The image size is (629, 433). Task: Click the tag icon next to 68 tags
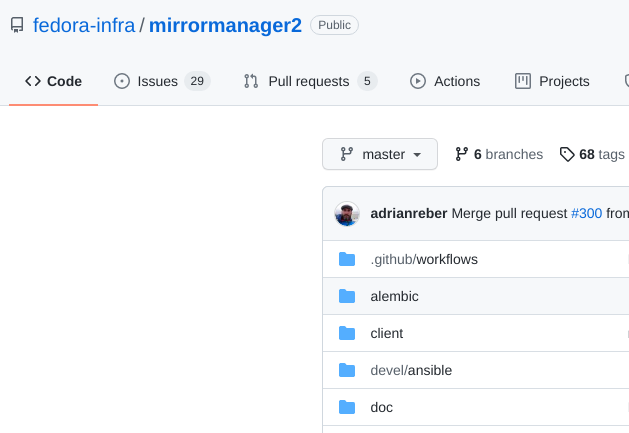click(x=567, y=154)
